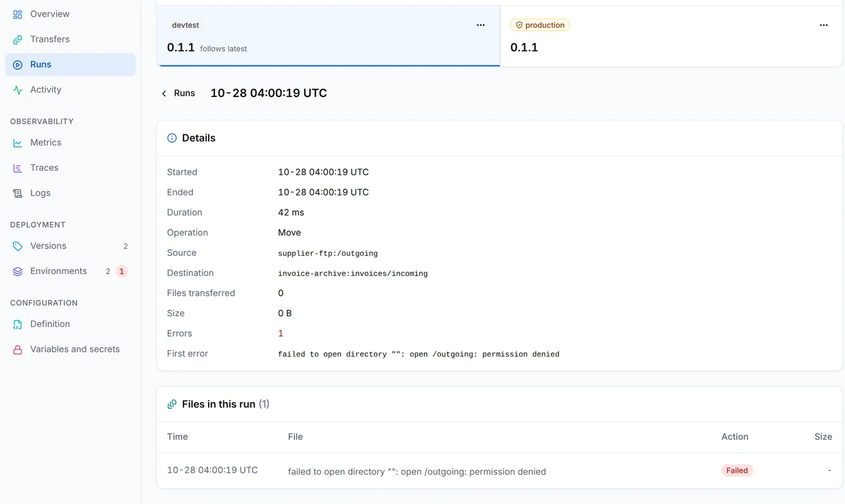
Task: Select the devtest environment card
Action: pyautogui.click(x=328, y=36)
